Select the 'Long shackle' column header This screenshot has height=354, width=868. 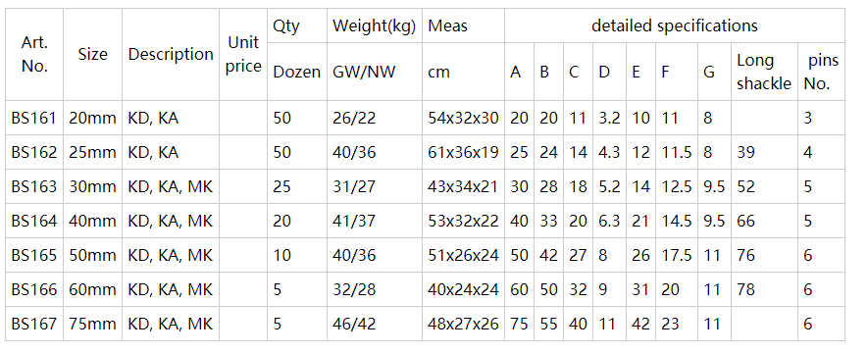764,72
